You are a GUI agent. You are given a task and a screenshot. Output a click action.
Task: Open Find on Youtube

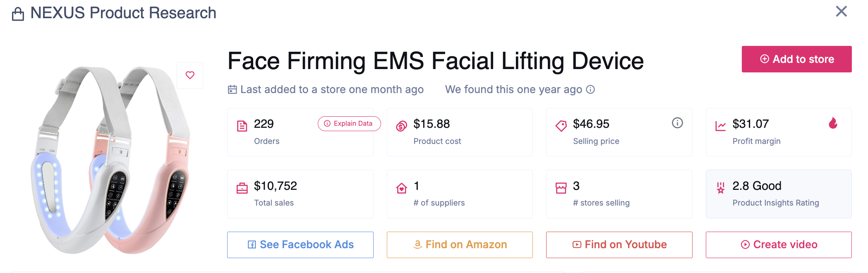point(619,245)
